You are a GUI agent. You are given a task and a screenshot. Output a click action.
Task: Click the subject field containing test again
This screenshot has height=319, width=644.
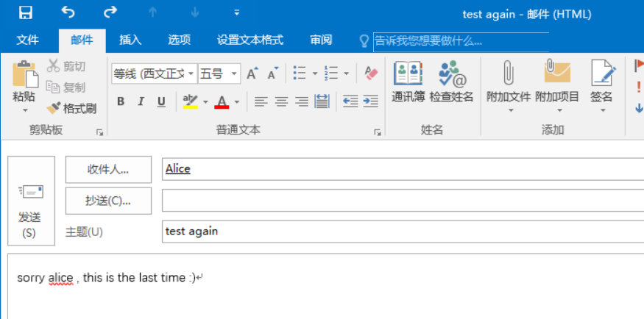397,231
